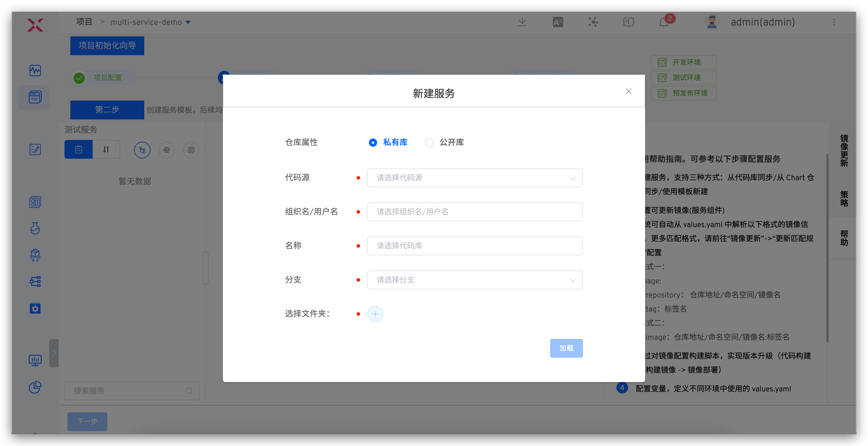This screenshot has width=868, height=446.
Task: Click the monitoring screen icon in the sidebar
Action: (x=35, y=360)
